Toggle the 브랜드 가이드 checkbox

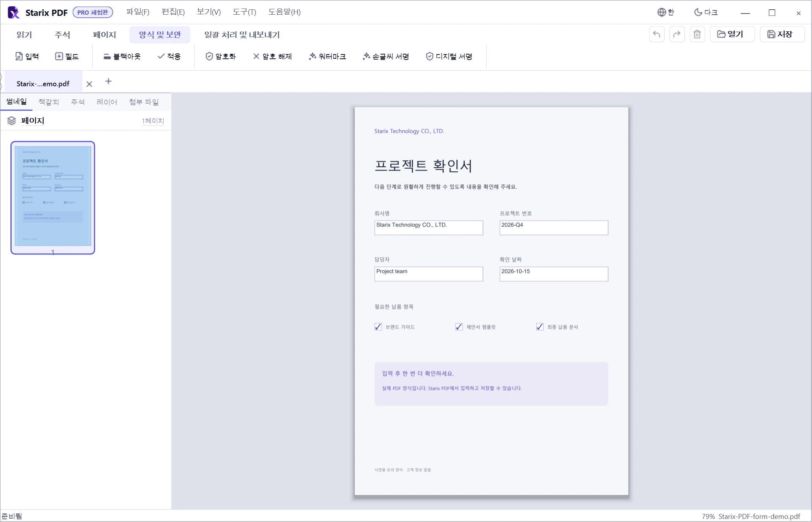[x=378, y=327]
